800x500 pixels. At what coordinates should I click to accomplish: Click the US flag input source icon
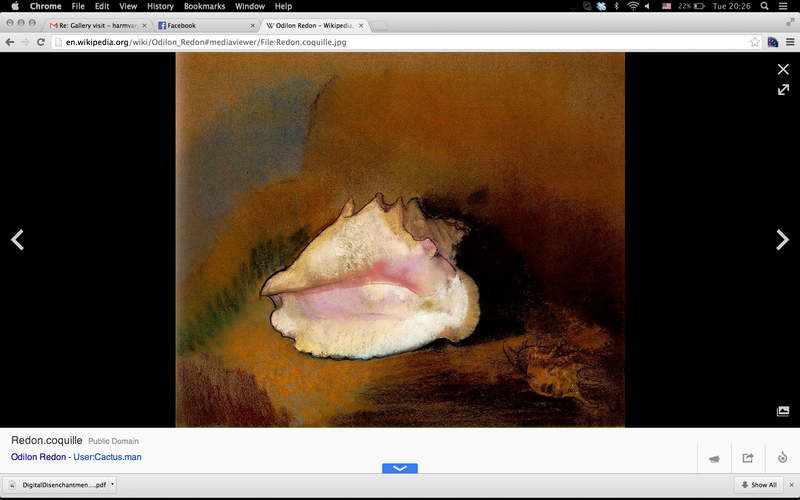666,6
